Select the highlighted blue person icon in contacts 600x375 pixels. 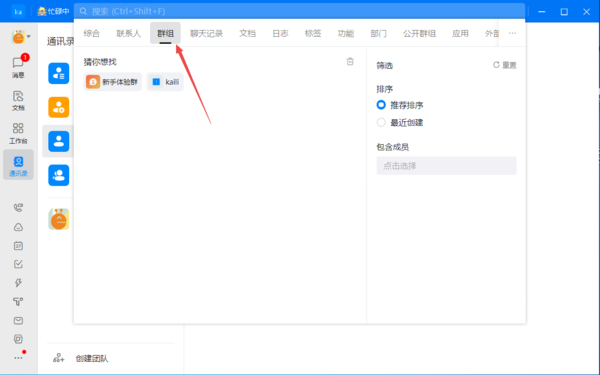59,141
